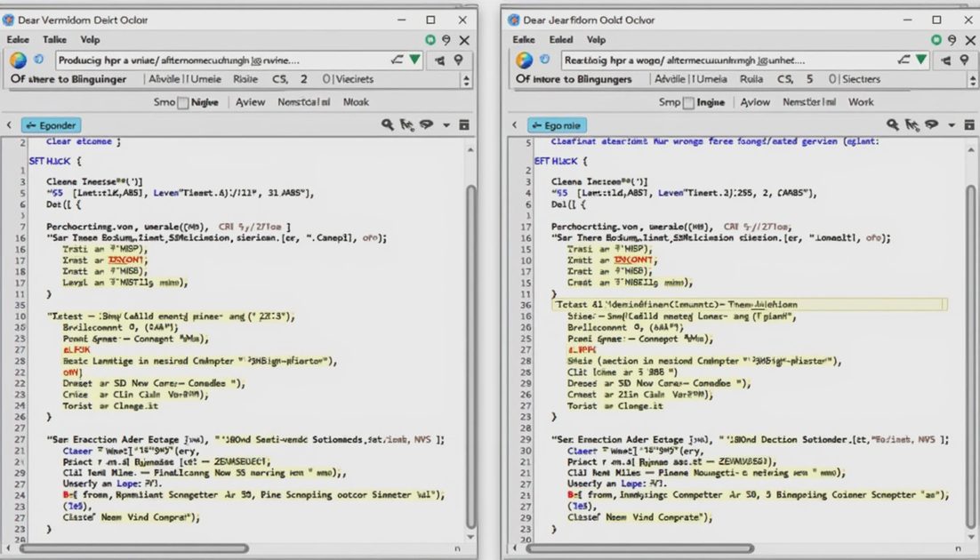Click the green circle icon in left window's menu row

pyautogui.click(x=430, y=39)
